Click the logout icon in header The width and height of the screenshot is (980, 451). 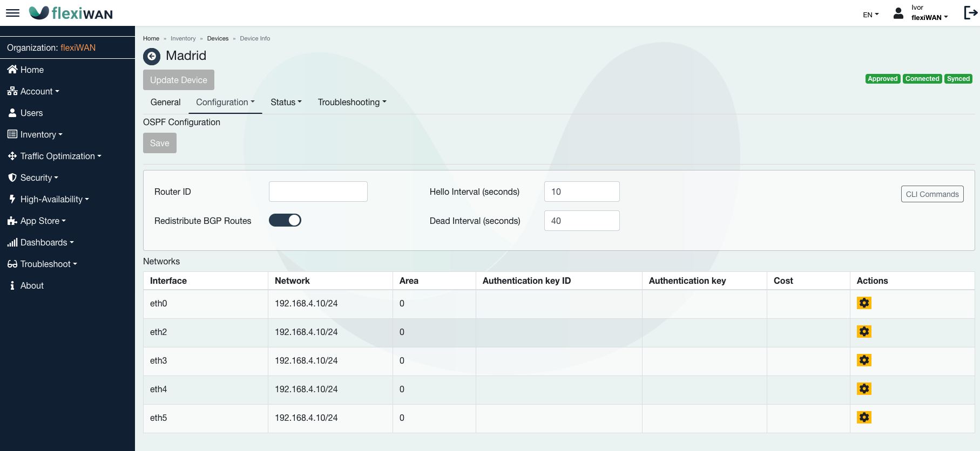click(x=970, y=13)
